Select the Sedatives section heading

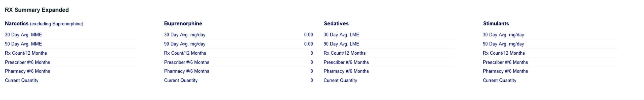(x=336, y=24)
